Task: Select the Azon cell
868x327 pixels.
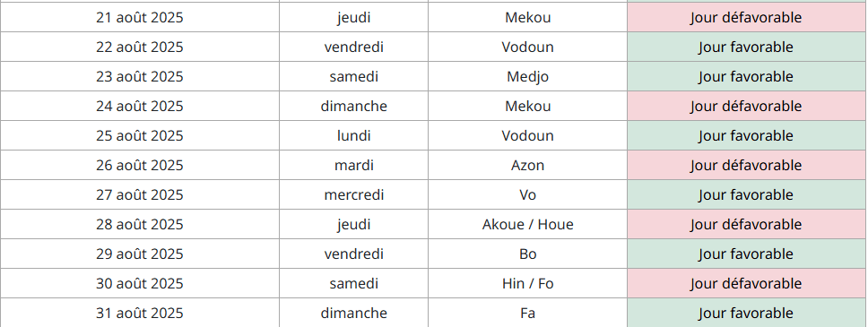Action: [527, 166]
